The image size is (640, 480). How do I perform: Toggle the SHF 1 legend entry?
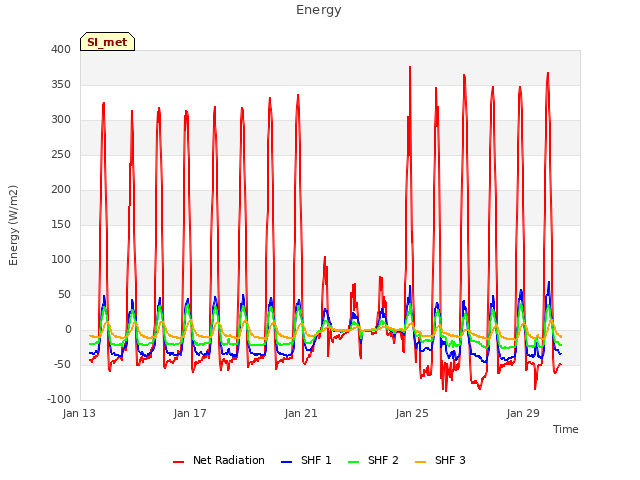pos(306,460)
